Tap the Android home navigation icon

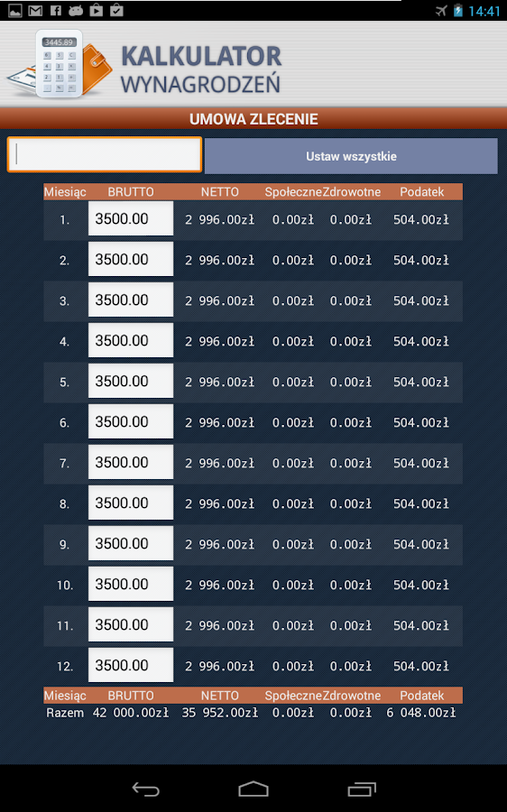coord(253,789)
